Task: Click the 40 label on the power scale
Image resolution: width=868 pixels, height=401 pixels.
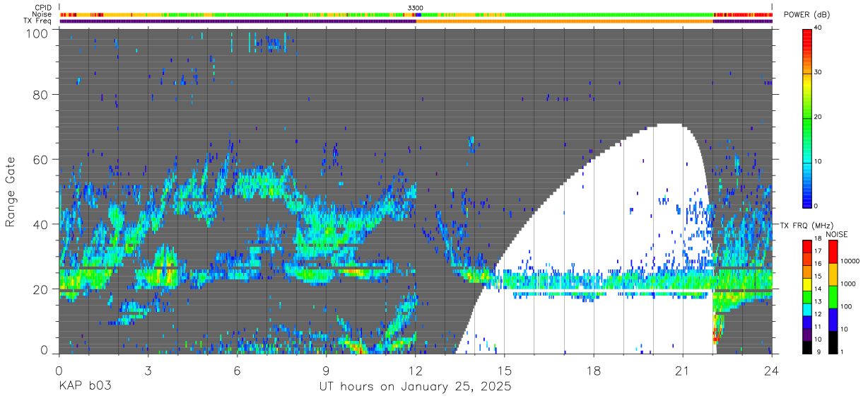Action: pyautogui.click(x=819, y=29)
